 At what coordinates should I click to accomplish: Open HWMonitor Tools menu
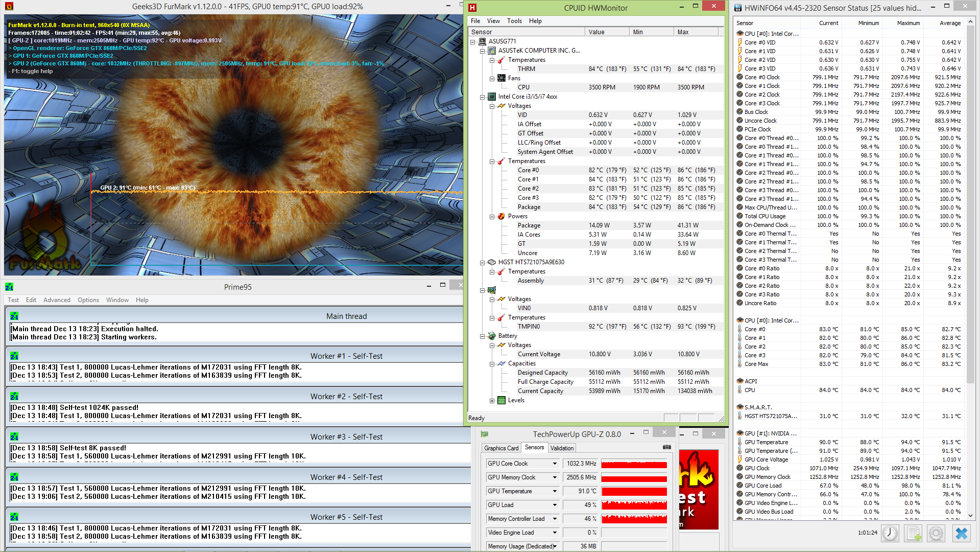514,21
